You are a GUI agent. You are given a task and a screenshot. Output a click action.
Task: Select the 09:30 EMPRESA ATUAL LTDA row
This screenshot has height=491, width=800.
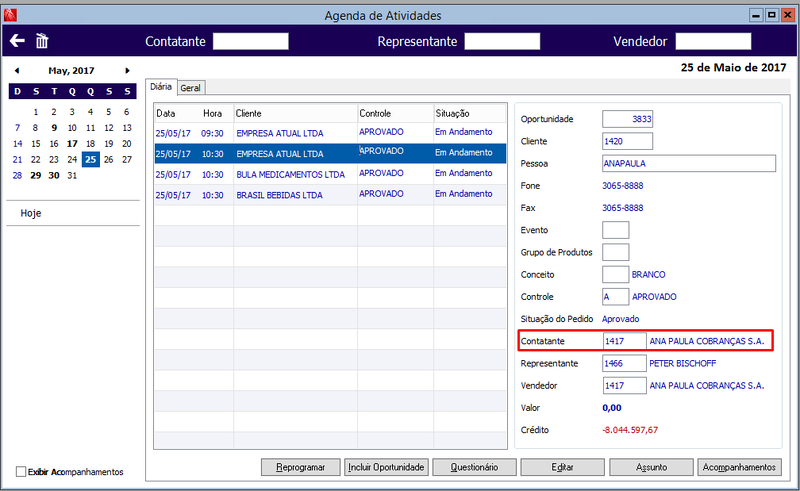[330, 133]
